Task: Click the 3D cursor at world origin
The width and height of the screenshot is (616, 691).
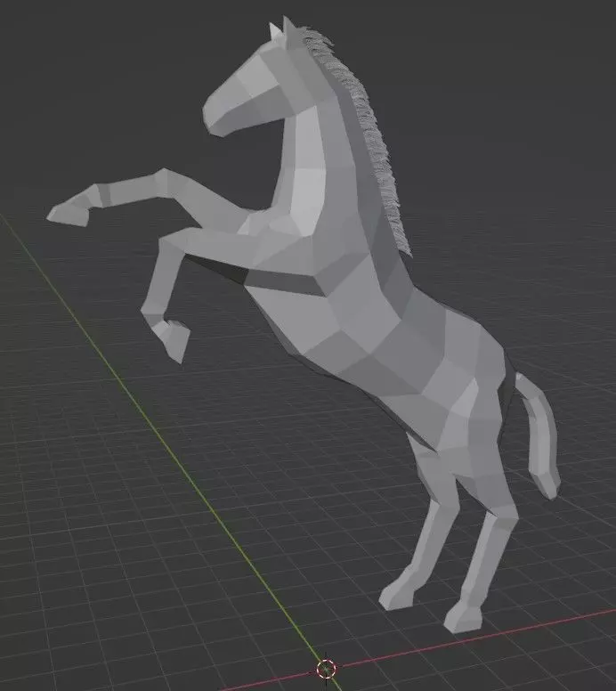Action: click(326, 669)
